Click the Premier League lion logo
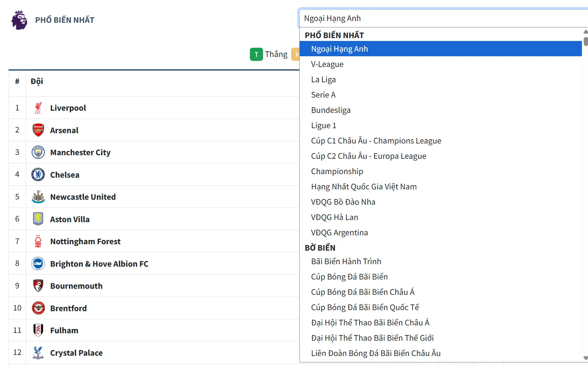This screenshot has width=588, height=366. pyautogui.click(x=19, y=20)
